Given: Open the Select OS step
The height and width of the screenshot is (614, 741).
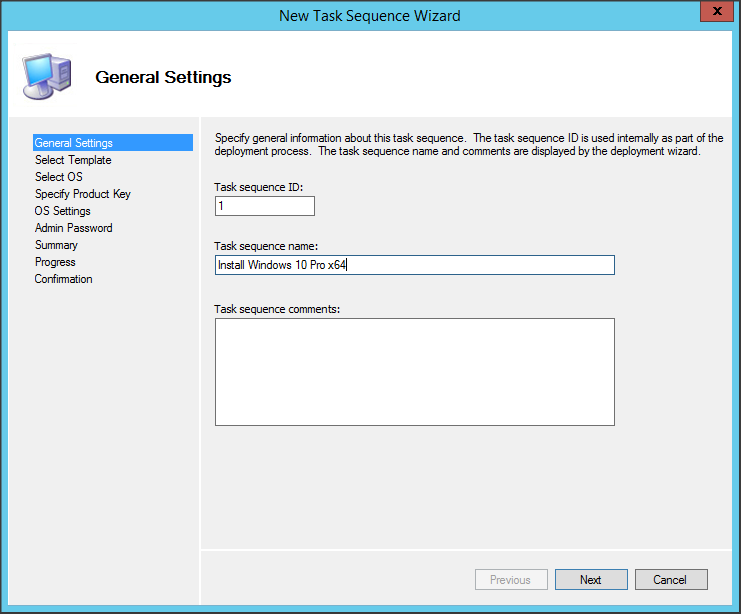Looking at the screenshot, I should [x=59, y=177].
